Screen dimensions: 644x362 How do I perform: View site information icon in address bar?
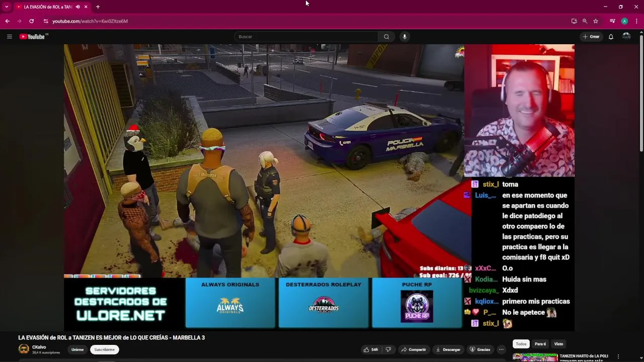pos(46,21)
